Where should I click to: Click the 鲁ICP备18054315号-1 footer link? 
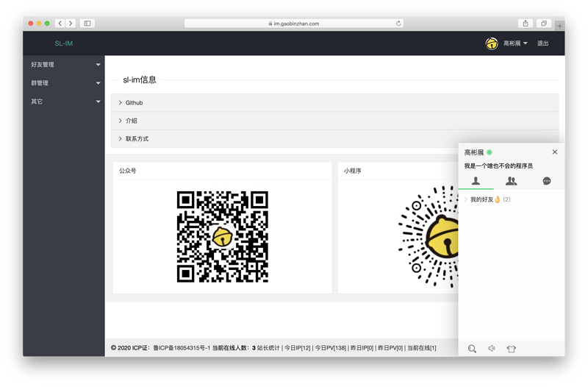click(182, 348)
